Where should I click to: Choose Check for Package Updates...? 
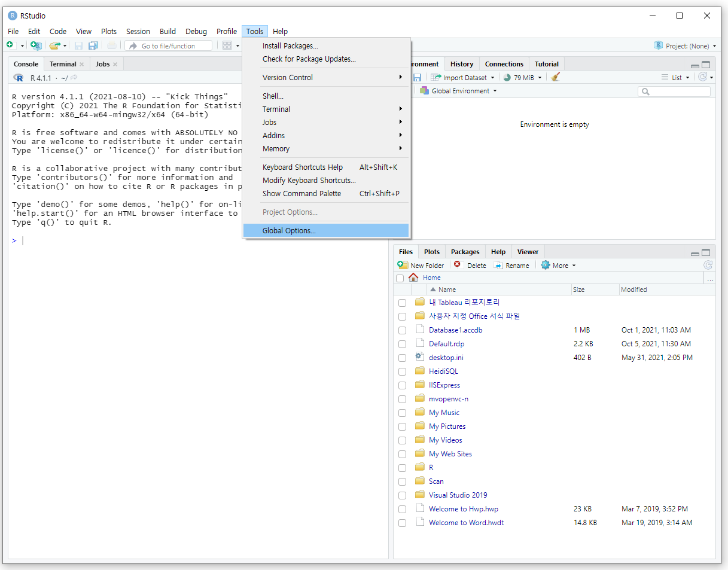(x=326, y=59)
